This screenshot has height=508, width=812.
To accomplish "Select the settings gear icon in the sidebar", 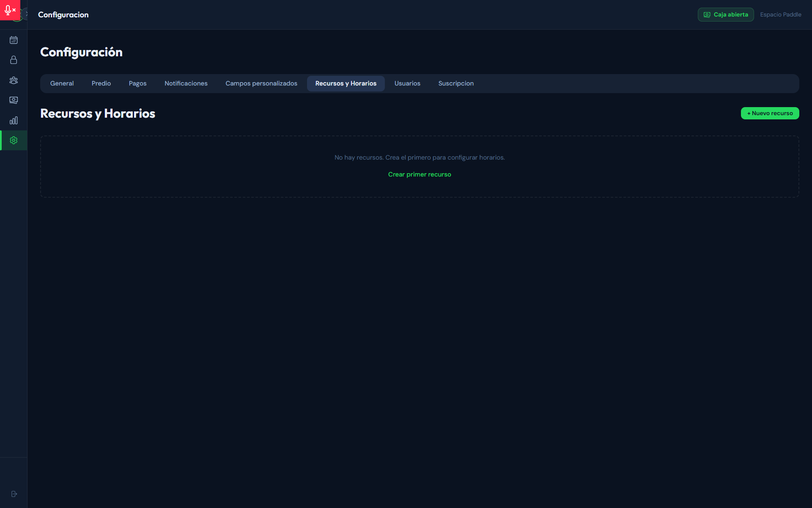I will coord(14,140).
